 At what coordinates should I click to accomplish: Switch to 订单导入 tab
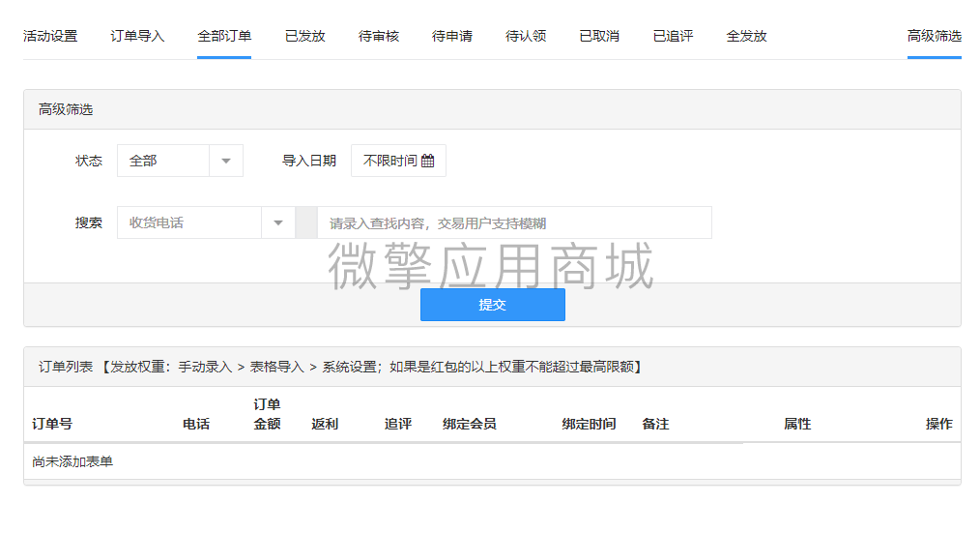point(137,37)
